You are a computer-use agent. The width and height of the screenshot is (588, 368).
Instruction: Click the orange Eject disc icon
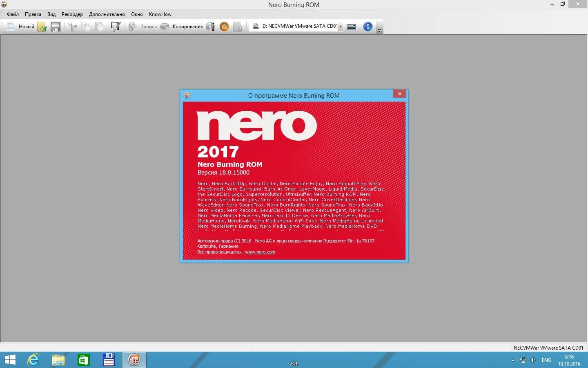pyautogui.click(x=224, y=27)
